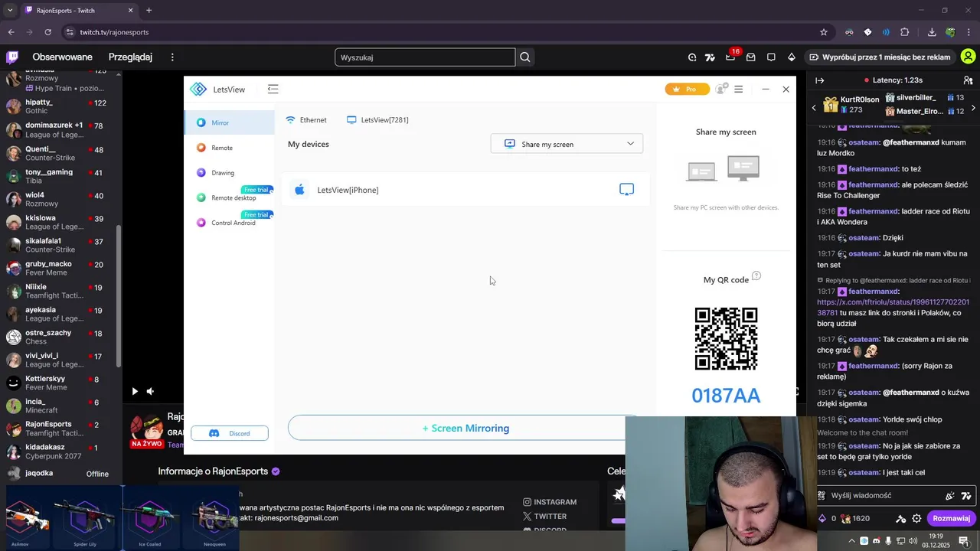Mute the stream volume speaker

pyautogui.click(x=150, y=391)
